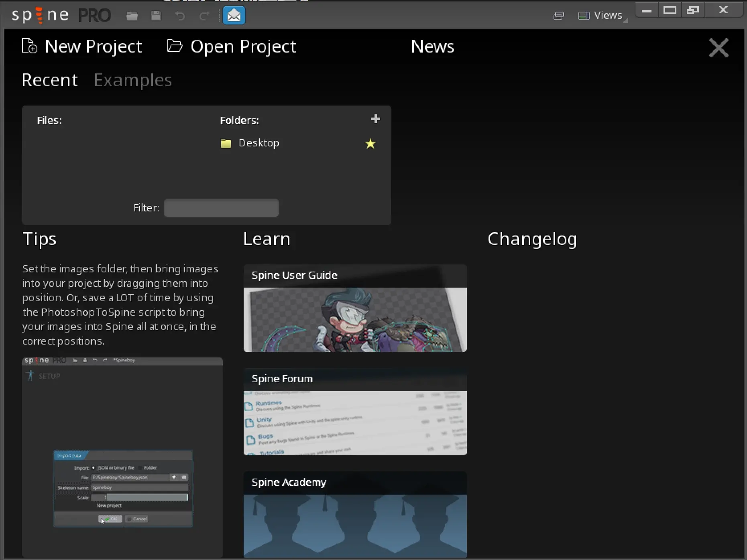The height and width of the screenshot is (560, 747).
Task: Toggle the welcome screen envelope icon
Action: (x=234, y=16)
